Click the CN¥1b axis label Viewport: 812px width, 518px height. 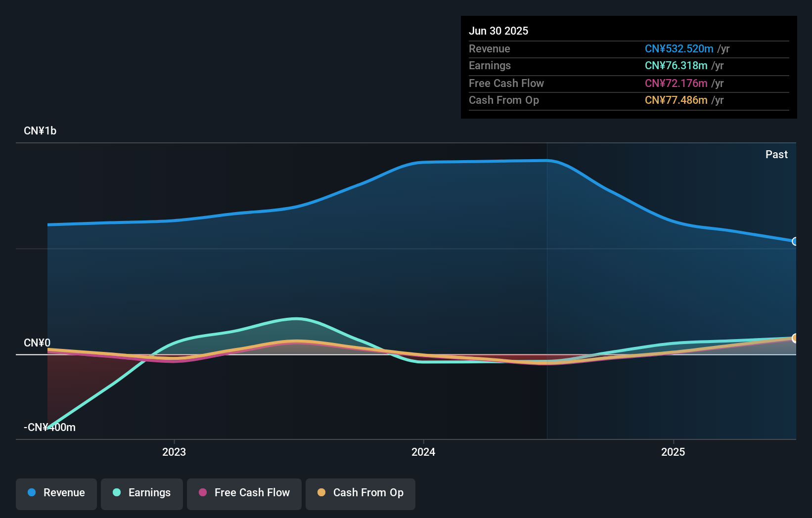[40, 131]
